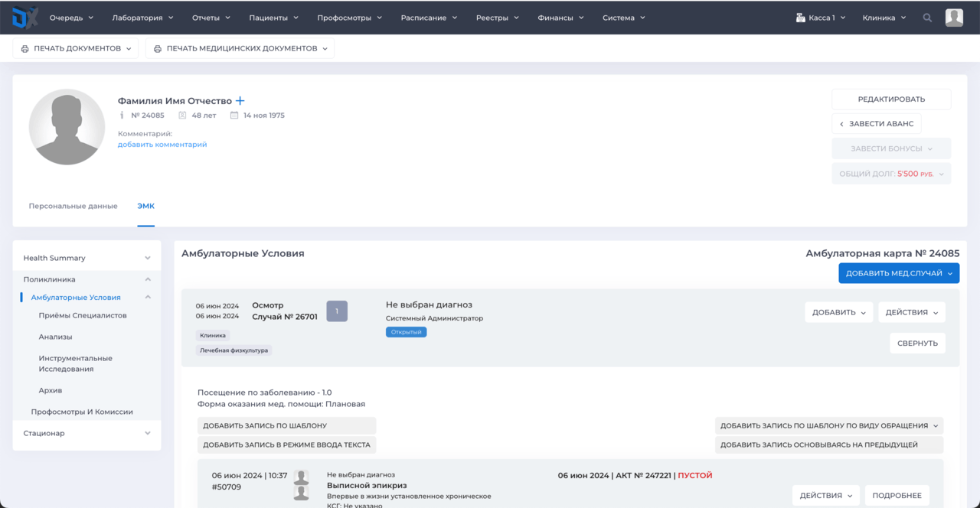Select Приёмы Специалистов in sidebar
The image size is (980, 508).
click(83, 315)
